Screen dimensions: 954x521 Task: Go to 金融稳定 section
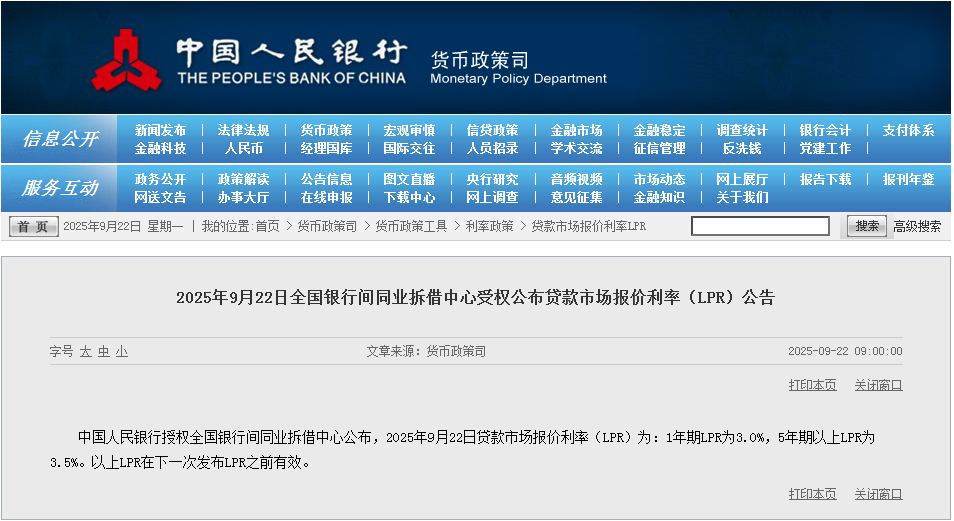coord(659,130)
